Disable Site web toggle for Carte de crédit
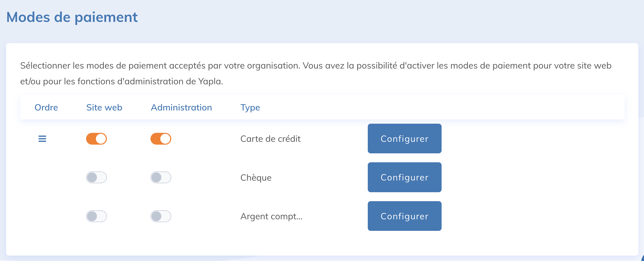Image resolution: width=644 pixels, height=261 pixels. 96,139
